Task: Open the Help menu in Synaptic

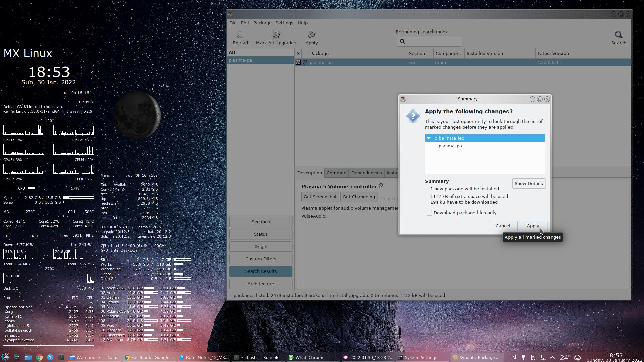Action: click(x=302, y=23)
